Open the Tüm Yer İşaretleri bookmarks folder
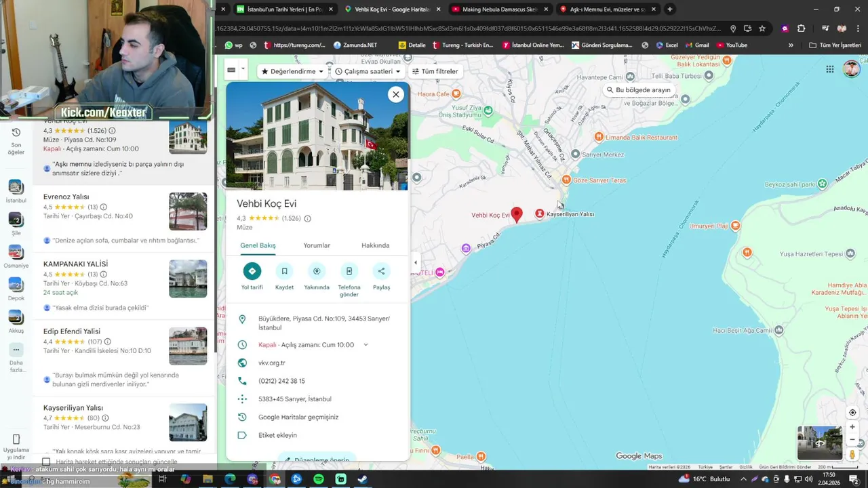 point(835,45)
